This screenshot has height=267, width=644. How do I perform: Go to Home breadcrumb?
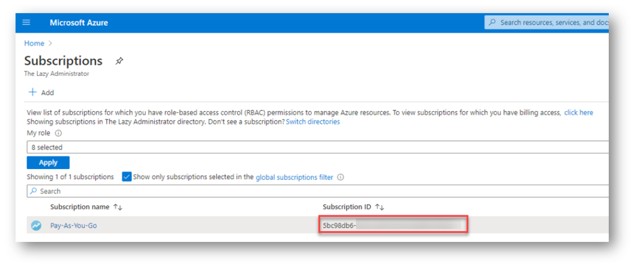click(x=34, y=43)
